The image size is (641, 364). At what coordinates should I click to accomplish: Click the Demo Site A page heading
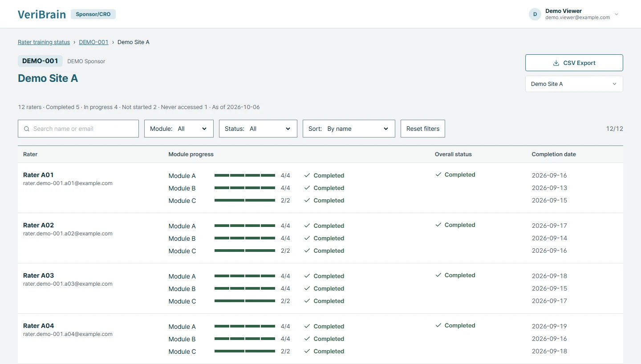tap(48, 78)
